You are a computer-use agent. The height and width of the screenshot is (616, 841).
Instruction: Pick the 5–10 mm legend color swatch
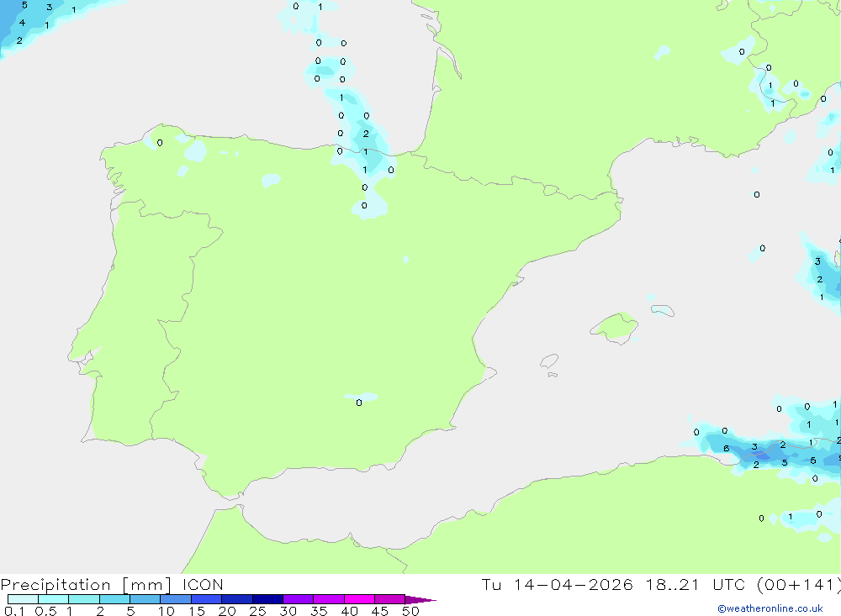tap(145, 599)
